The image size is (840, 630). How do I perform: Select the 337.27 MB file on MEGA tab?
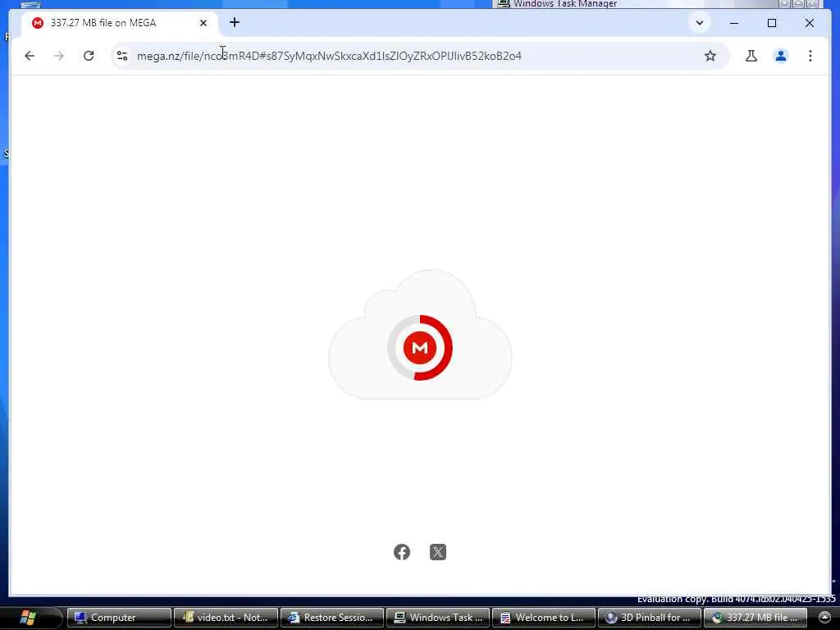click(x=119, y=23)
